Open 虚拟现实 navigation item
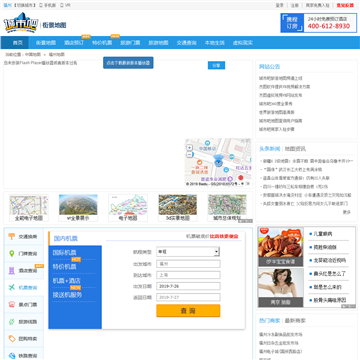The height and width of the screenshot is (360, 360). pyautogui.click(x=242, y=43)
